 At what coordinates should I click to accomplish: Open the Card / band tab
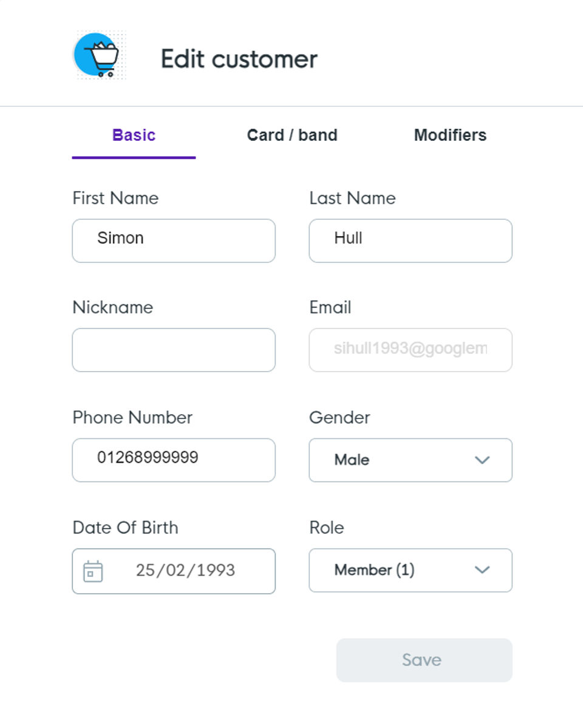click(292, 135)
